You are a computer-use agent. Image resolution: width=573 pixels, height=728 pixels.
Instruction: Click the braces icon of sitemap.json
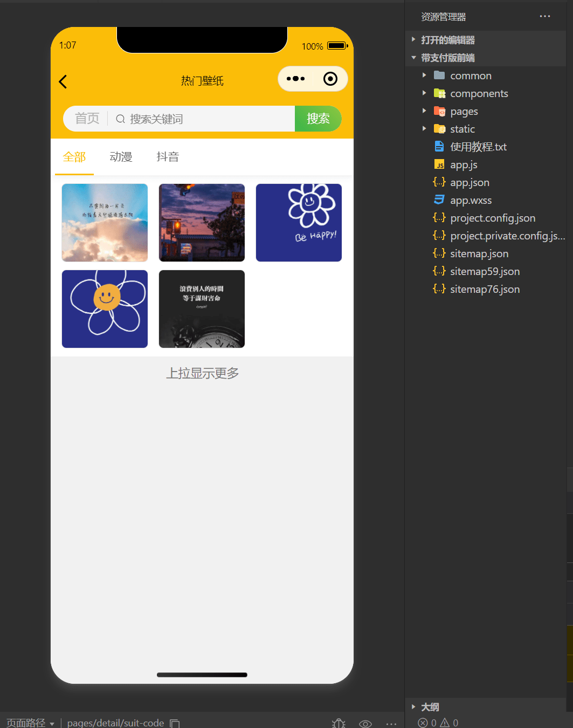point(439,253)
